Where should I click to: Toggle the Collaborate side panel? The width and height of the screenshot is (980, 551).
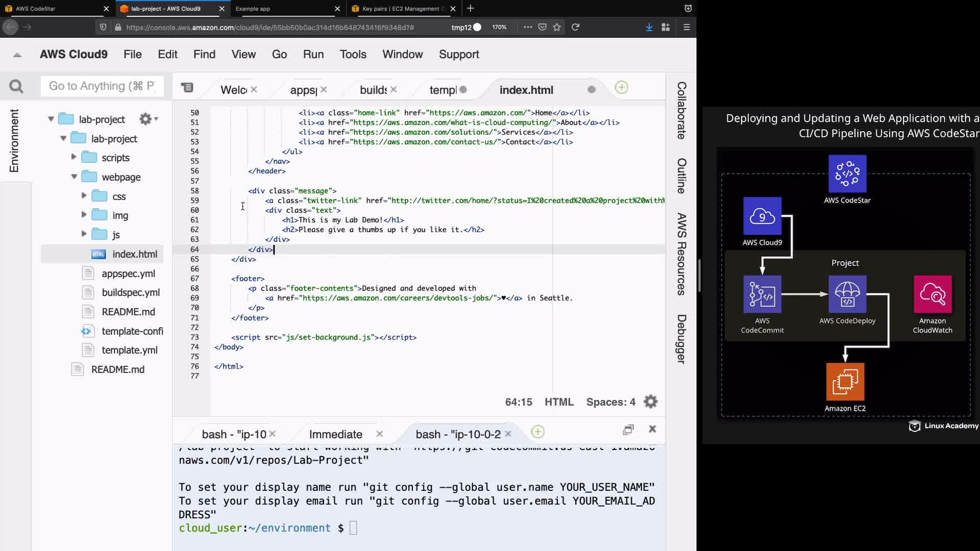point(681,110)
